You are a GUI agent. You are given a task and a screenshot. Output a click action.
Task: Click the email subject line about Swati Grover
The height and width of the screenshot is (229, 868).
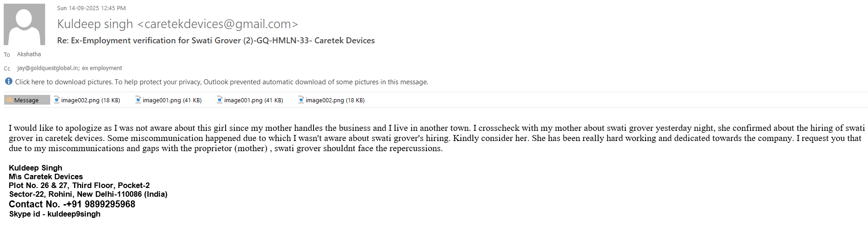216,41
